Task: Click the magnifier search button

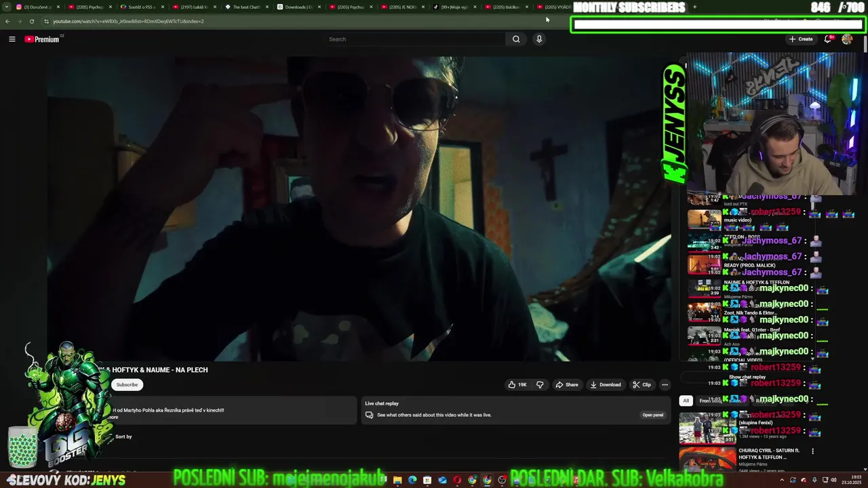Action: [x=516, y=39]
